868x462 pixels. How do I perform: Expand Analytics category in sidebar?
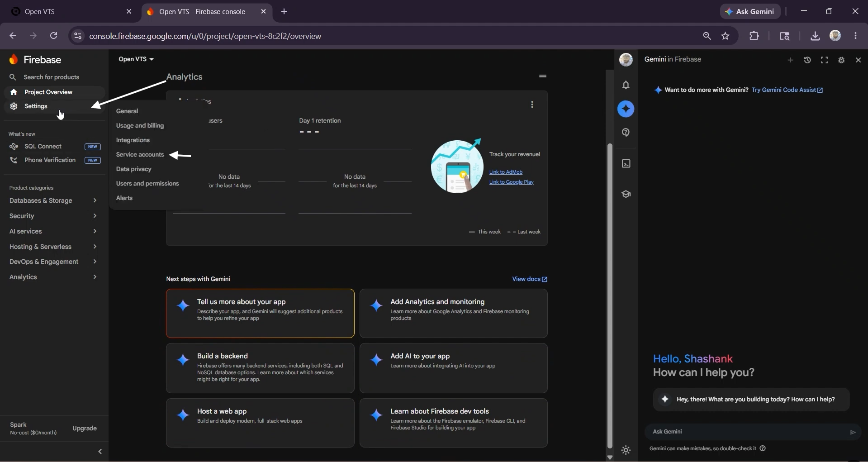53,277
